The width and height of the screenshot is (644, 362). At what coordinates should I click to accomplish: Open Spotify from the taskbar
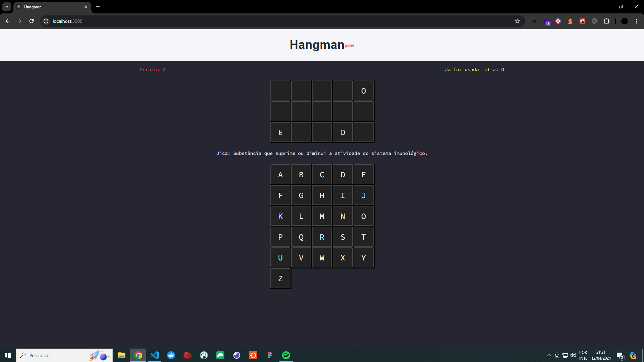click(286, 355)
